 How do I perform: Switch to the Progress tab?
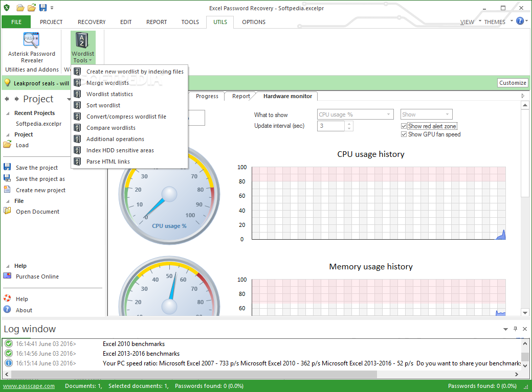207,96
